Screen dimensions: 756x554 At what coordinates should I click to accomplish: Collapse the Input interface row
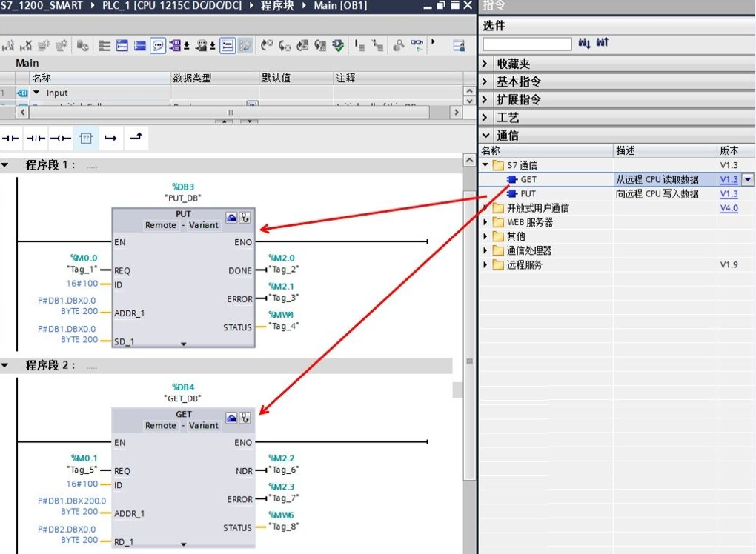[x=36, y=92]
